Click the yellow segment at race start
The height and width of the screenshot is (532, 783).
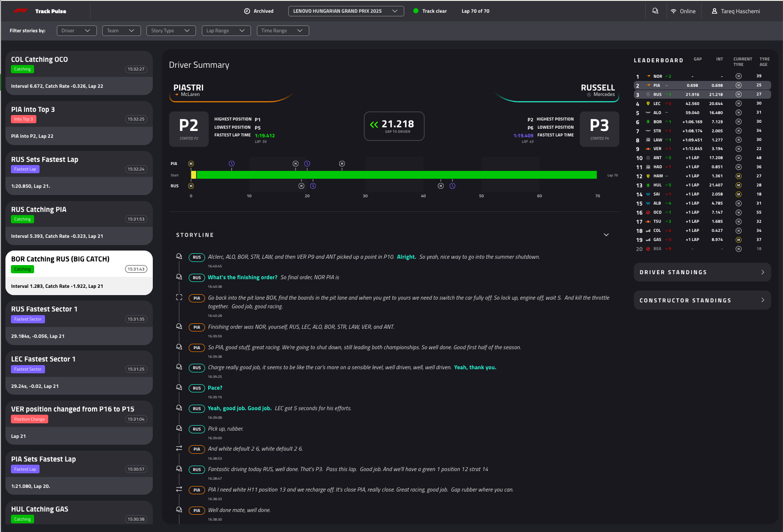click(194, 175)
